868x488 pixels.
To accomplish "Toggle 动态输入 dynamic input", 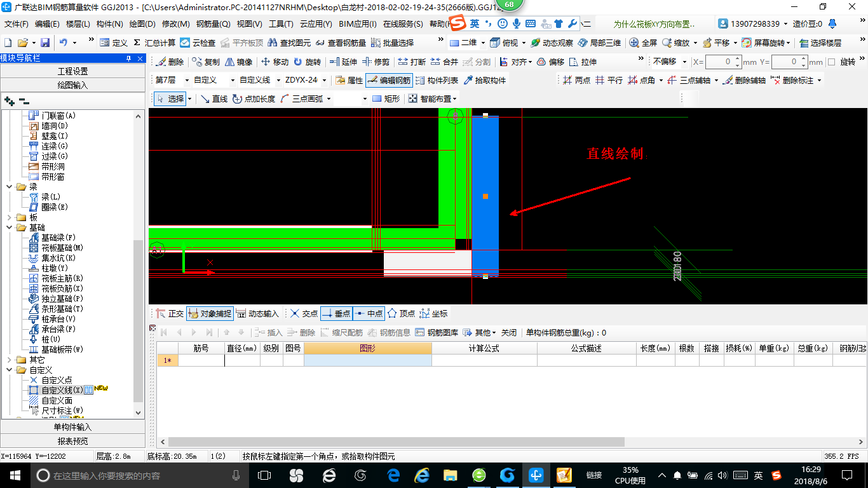I will click(x=257, y=313).
